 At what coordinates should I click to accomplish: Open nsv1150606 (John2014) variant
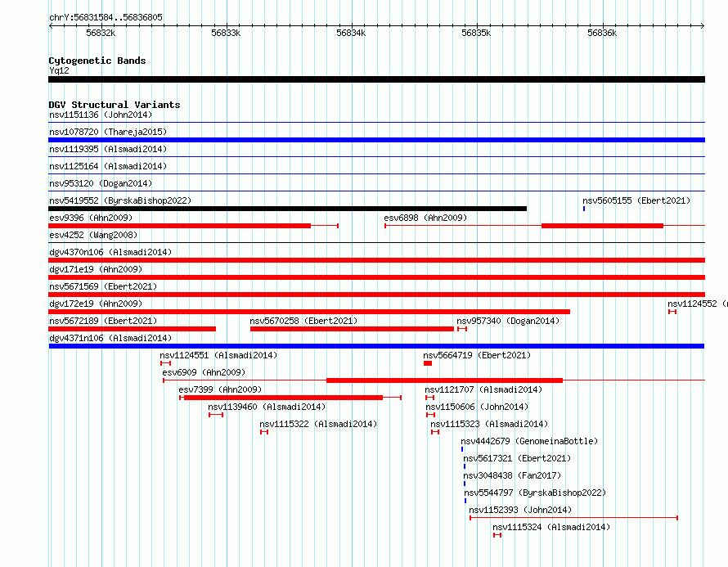pos(477,407)
